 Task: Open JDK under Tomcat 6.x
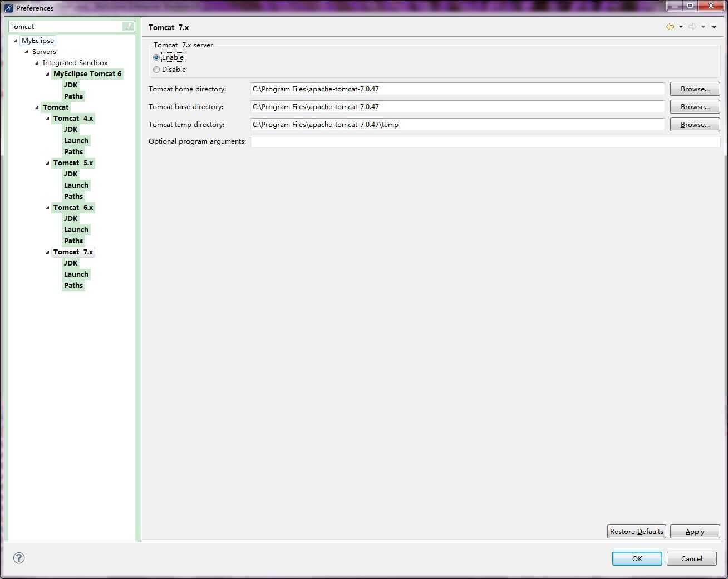(x=71, y=219)
